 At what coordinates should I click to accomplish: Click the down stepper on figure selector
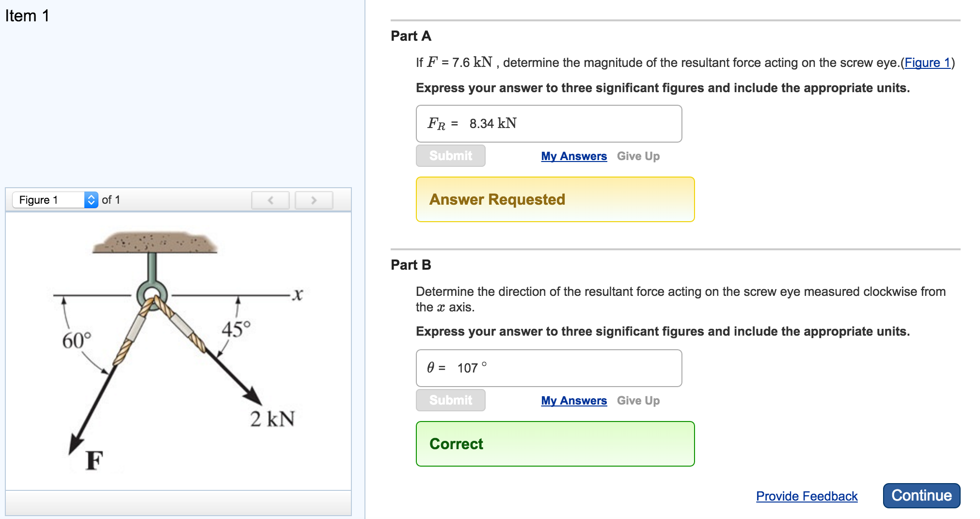(91, 202)
